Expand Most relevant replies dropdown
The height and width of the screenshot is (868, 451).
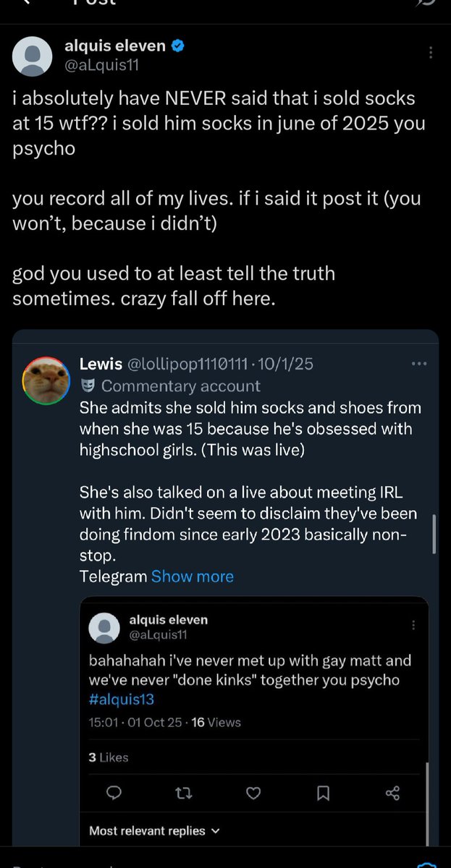pyautogui.click(x=154, y=831)
